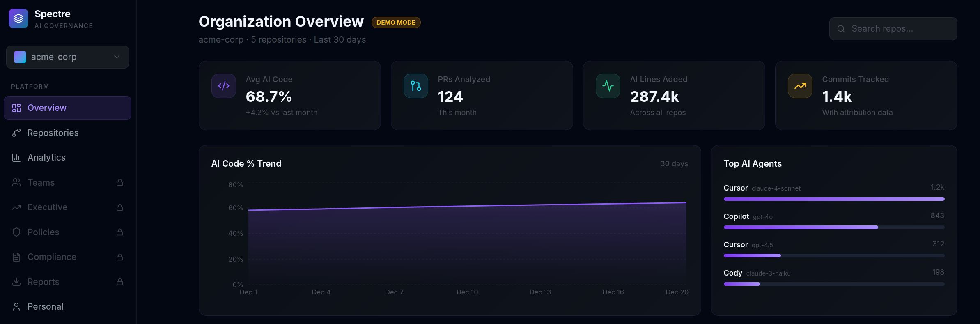This screenshot has width=980, height=324.
Task: Open the acme-corp organization dropdown
Action: pos(67,57)
